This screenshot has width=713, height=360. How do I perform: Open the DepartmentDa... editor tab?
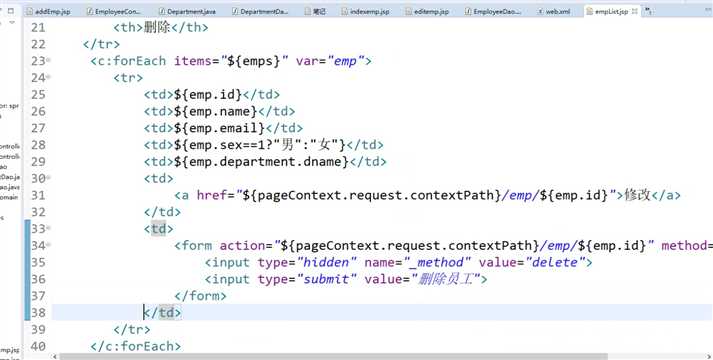click(x=260, y=11)
